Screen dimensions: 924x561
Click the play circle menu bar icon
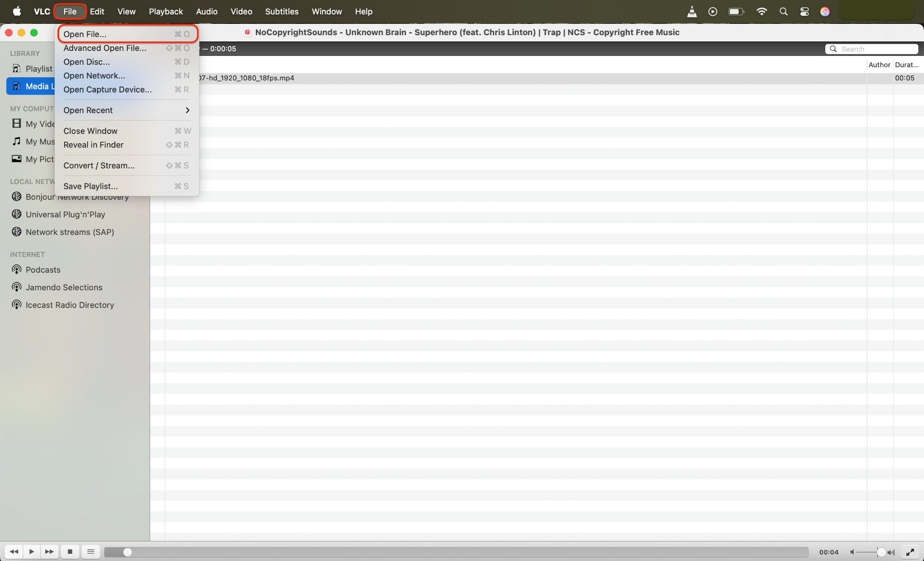click(x=713, y=12)
